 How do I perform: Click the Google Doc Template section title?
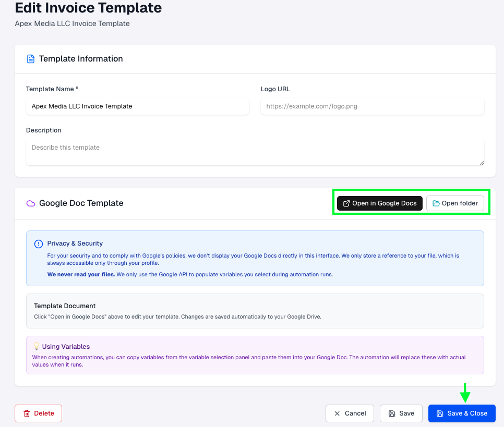tap(81, 203)
